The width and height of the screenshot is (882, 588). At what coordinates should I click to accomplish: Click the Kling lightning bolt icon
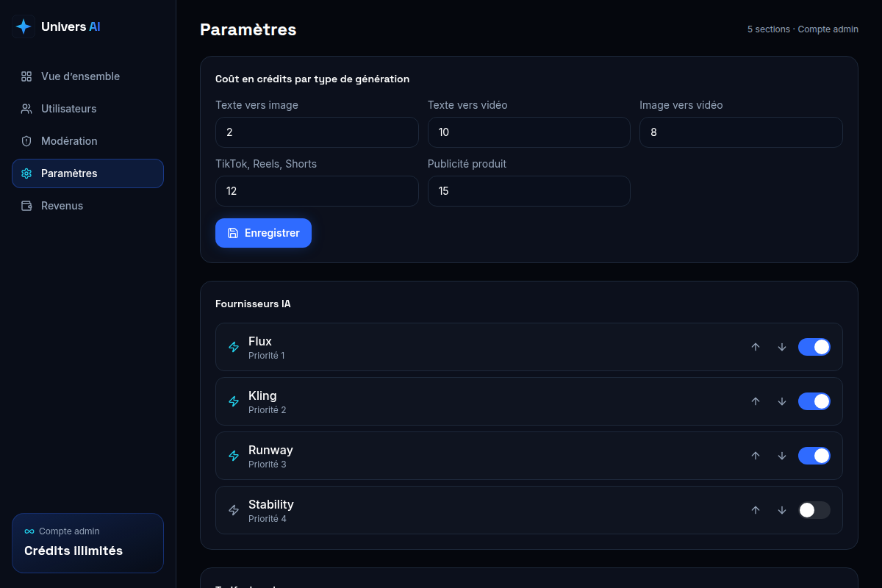pos(234,401)
